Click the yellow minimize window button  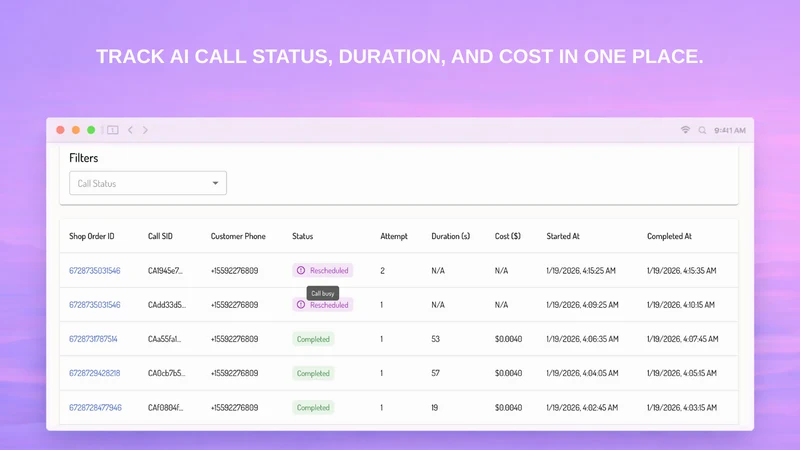pos(76,130)
